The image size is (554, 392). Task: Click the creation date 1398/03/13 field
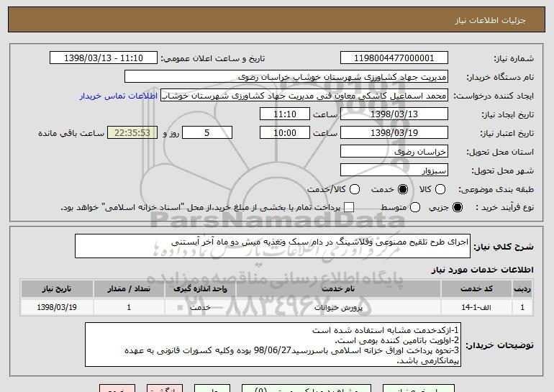tap(394, 114)
